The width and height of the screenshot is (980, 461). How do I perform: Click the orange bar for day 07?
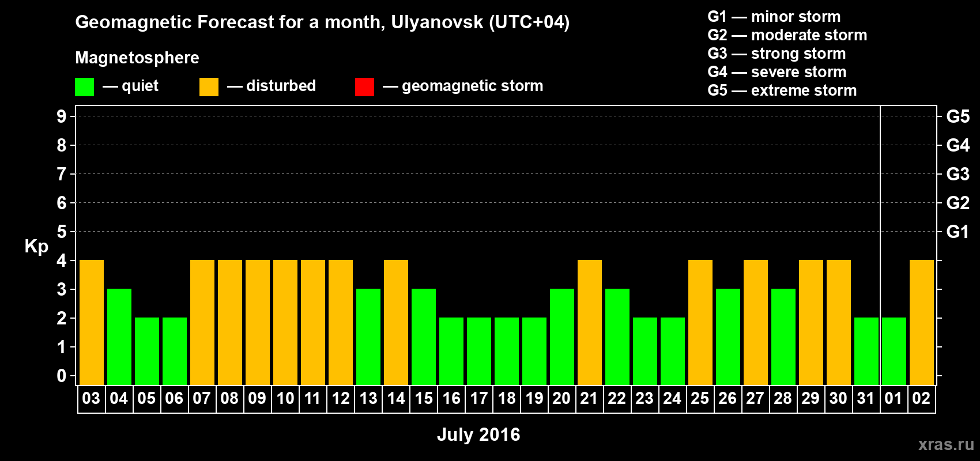pos(202,323)
